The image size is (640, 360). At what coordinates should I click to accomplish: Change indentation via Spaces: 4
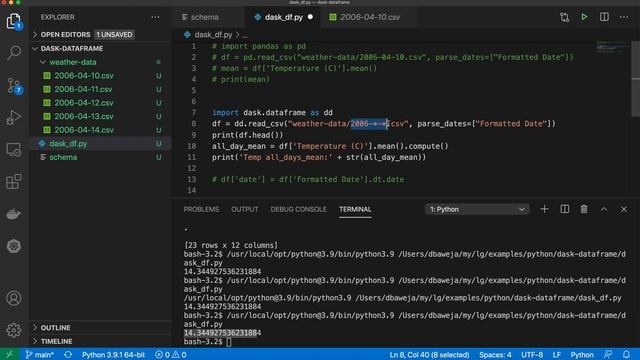[495, 355]
